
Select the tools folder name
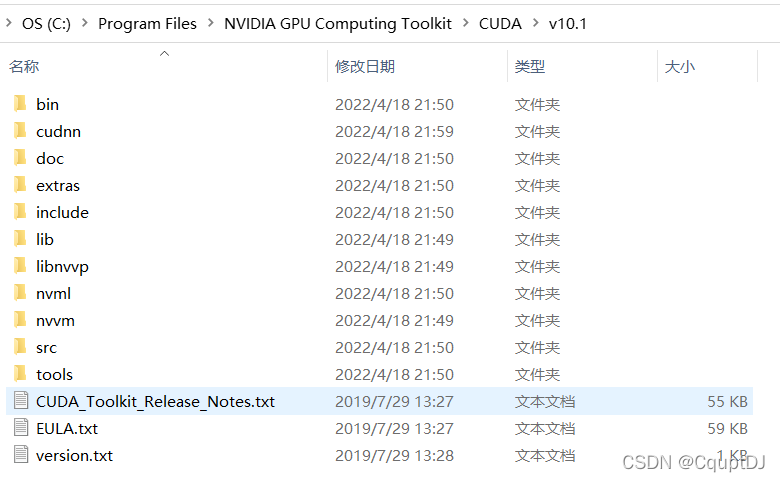[54, 375]
